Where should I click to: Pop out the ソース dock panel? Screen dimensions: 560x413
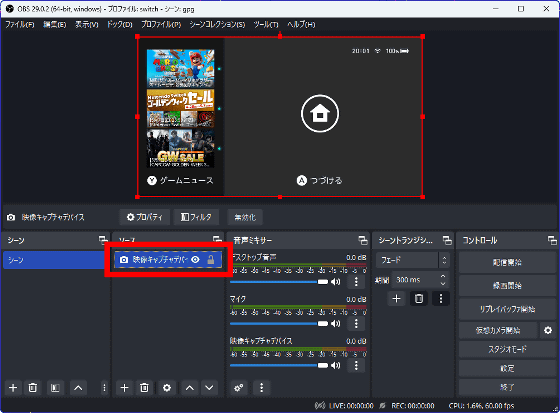[217, 239]
